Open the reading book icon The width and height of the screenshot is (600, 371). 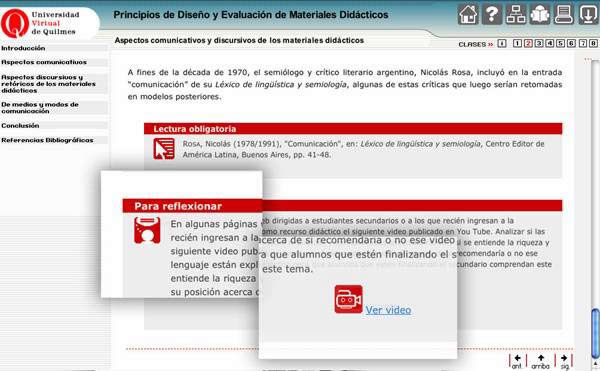pyautogui.click(x=540, y=15)
